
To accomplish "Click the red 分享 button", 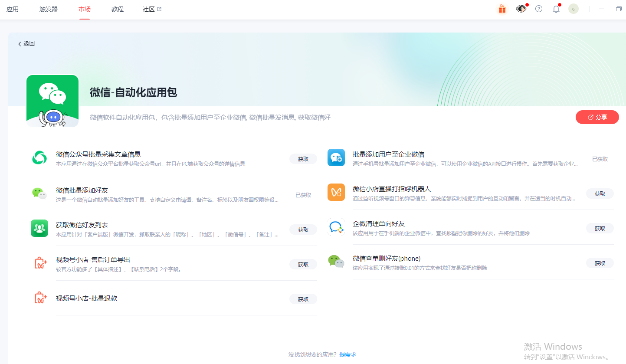I will point(597,117).
